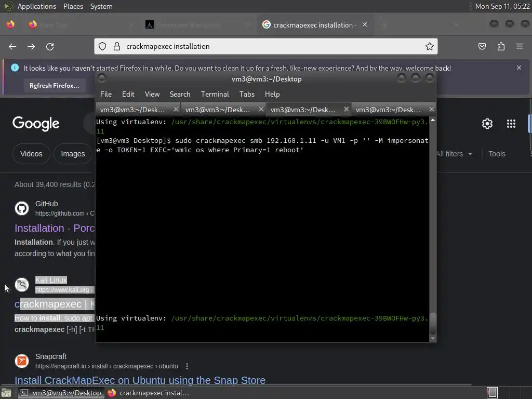Click the terminal scrollbar down arrow
The width and height of the screenshot is (532, 399).
tap(433, 338)
